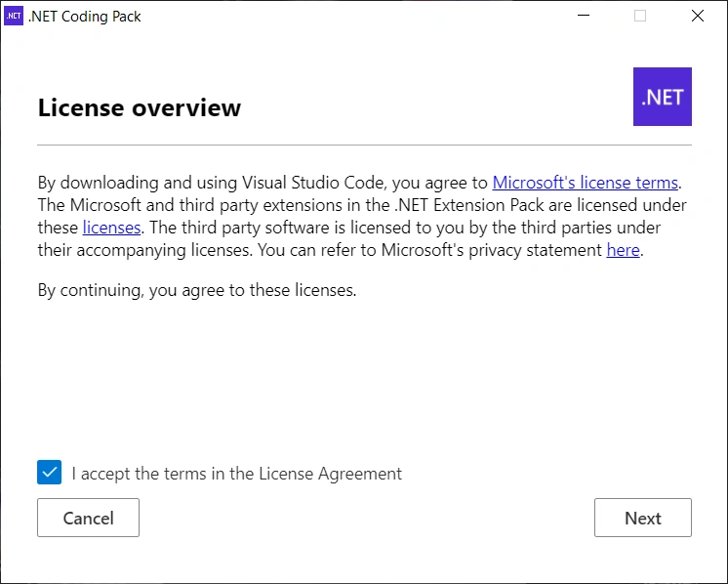Close the .NET Coding Pack window

click(698, 16)
